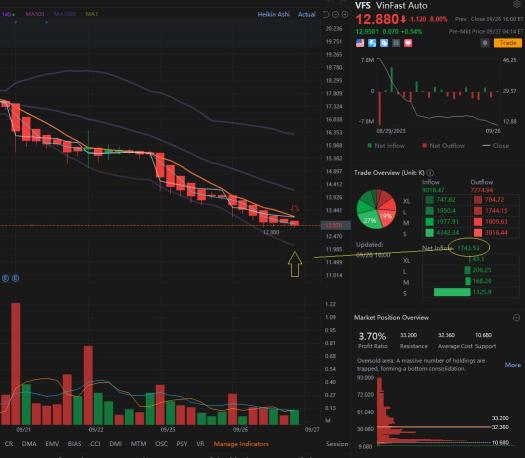Select the DMI indicator tab
525x458 pixels.
click(116, 444)
